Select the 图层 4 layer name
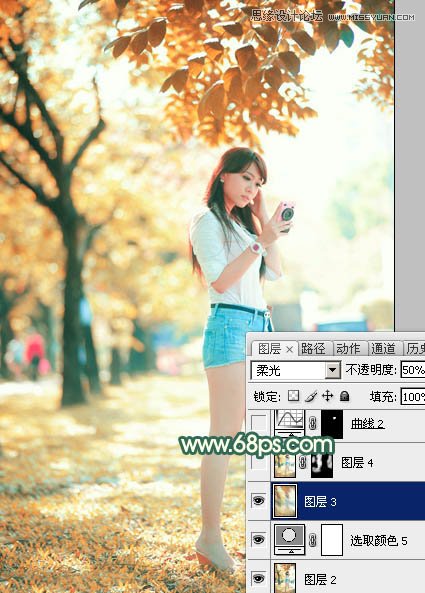Image resolution: width=425 pixels, height=593 pixels. click(x=357, y=463)
